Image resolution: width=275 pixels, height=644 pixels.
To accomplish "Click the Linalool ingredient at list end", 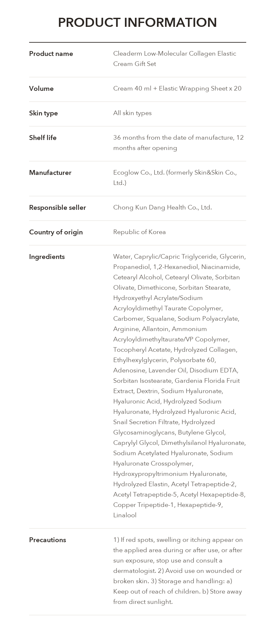I will (x=125, y=515).
